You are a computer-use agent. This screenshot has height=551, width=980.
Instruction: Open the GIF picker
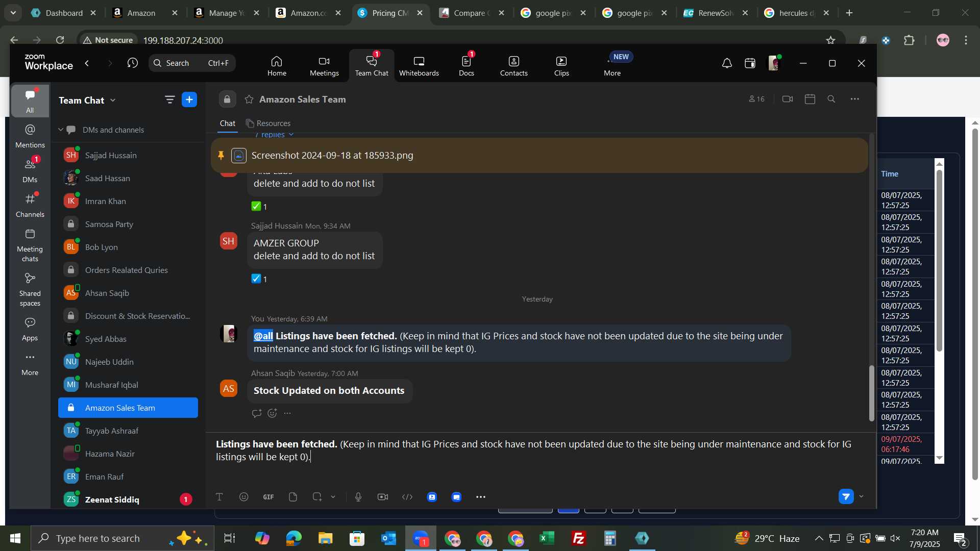[268, 497]
